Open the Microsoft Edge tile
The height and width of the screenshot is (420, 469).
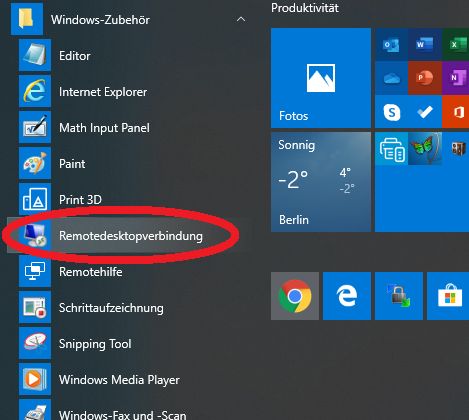point(347,296)
